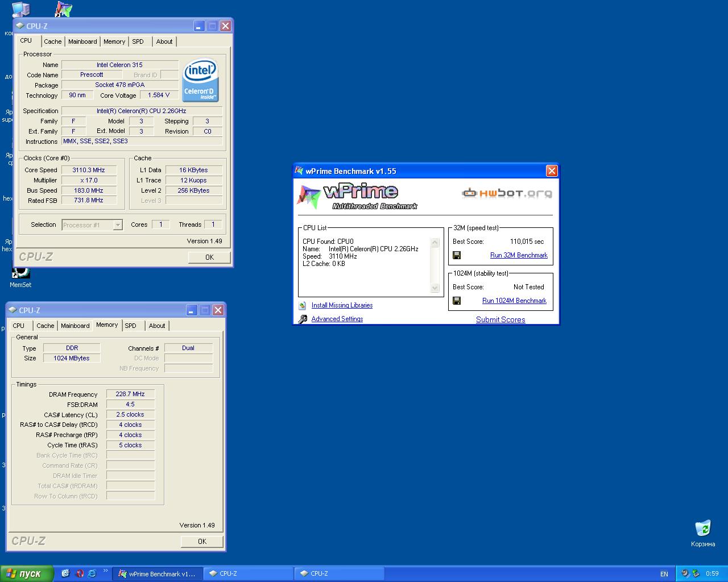Click the Channels # value Dual
Image resolution: width=728 pixels, height=582 pixels.
click(x=188, y=348)
